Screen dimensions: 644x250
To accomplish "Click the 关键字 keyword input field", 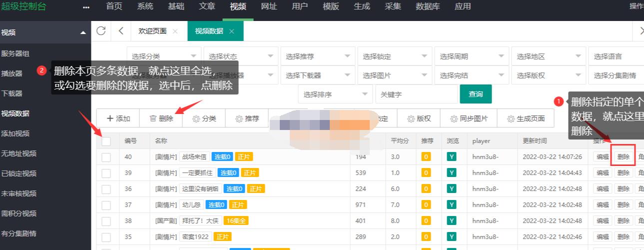I will pyautogui.click(x=416, y=94).
